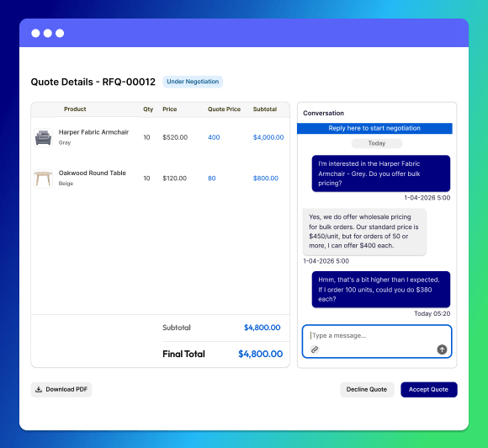The height and width of the screenshot is (448, 488).
Task: Click the Today date divider in the conversation
Action: (x=377, y=143)
